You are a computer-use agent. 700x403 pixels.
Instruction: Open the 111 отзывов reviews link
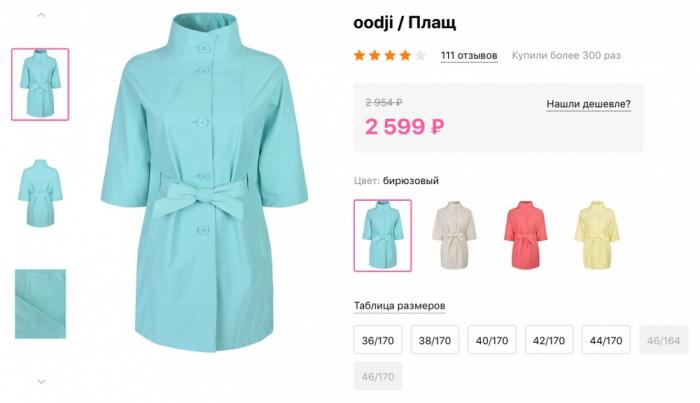[x=468, y=55]
